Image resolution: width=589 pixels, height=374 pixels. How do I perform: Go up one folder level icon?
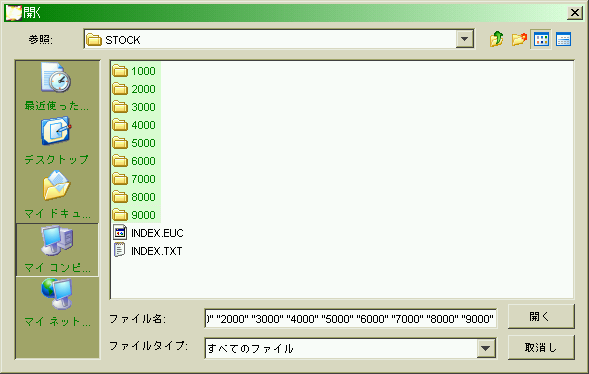coord(497,39)
